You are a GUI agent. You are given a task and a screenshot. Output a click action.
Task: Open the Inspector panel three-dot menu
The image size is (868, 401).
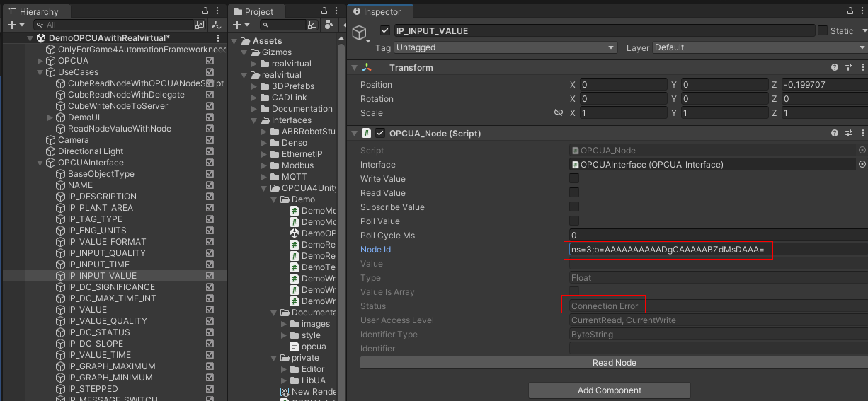(862, 11)
